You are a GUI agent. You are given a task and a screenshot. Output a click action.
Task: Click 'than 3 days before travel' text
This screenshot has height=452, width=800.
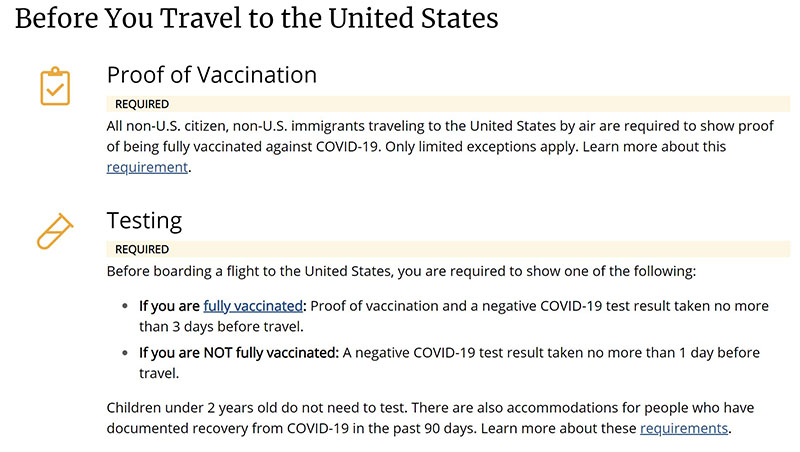221,327
